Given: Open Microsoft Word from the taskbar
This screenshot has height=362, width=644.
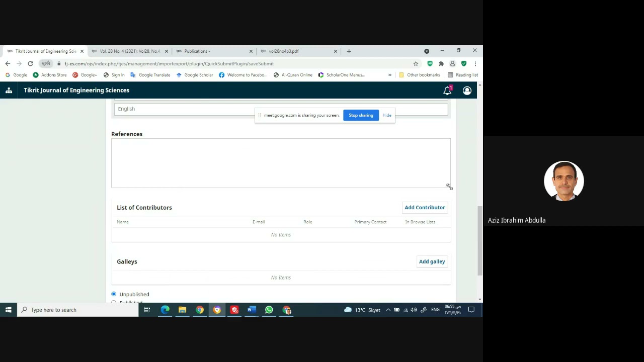Looking at the screenshot, I should [252, 310].
